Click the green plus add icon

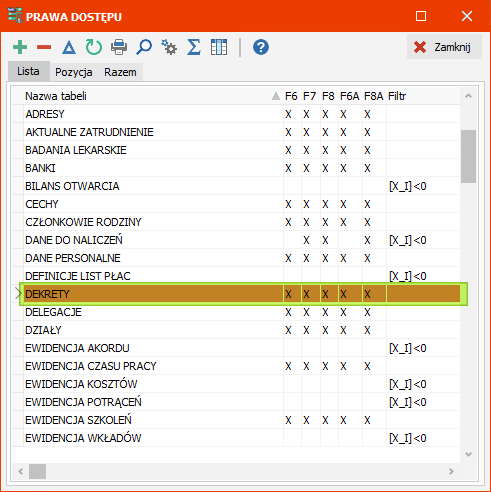20,47
